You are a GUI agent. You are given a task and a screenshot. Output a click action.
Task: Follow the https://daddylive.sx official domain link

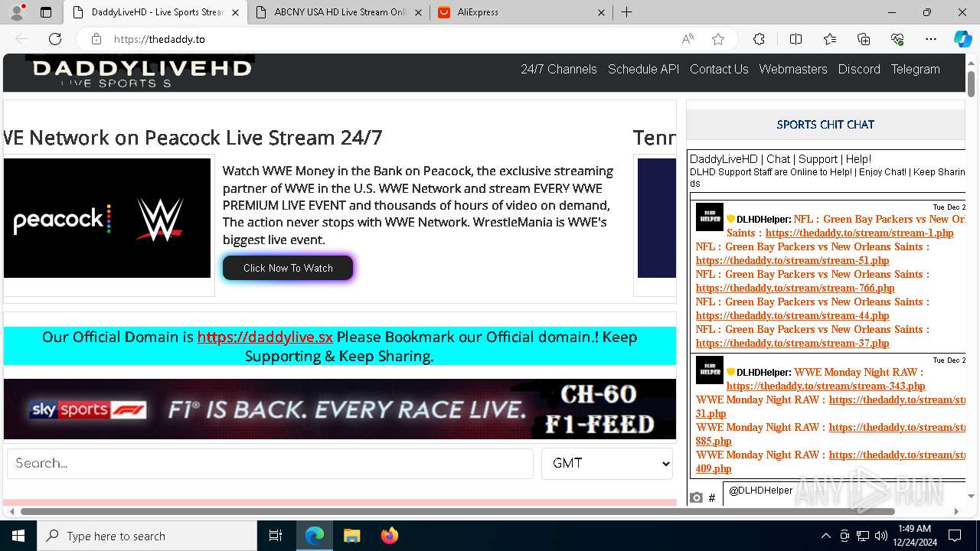point(265,337)
